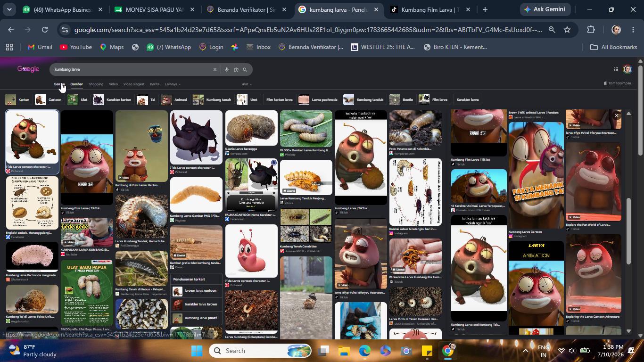
Task: Submit search with the magnifier icon
Action: [245, 69]
